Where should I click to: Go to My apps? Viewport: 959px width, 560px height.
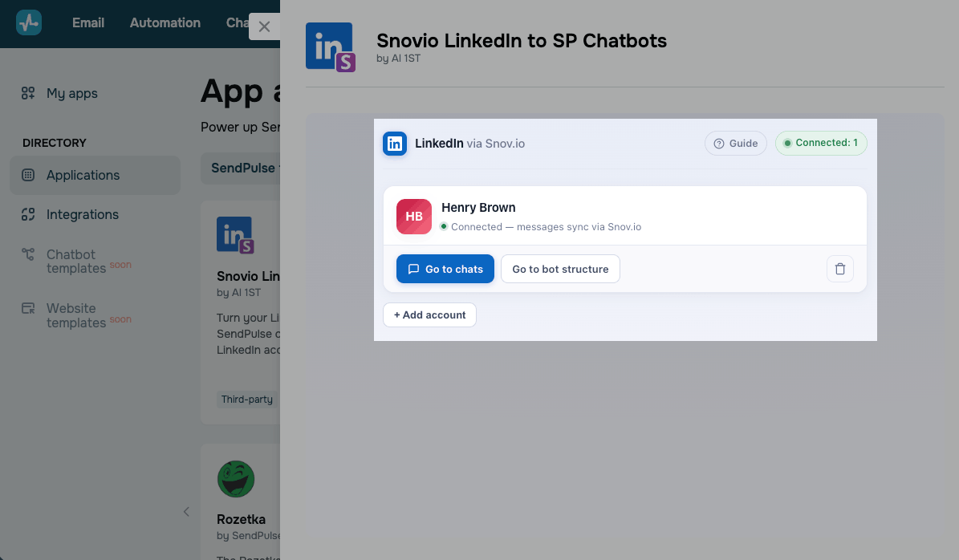[x=71, y=94]
